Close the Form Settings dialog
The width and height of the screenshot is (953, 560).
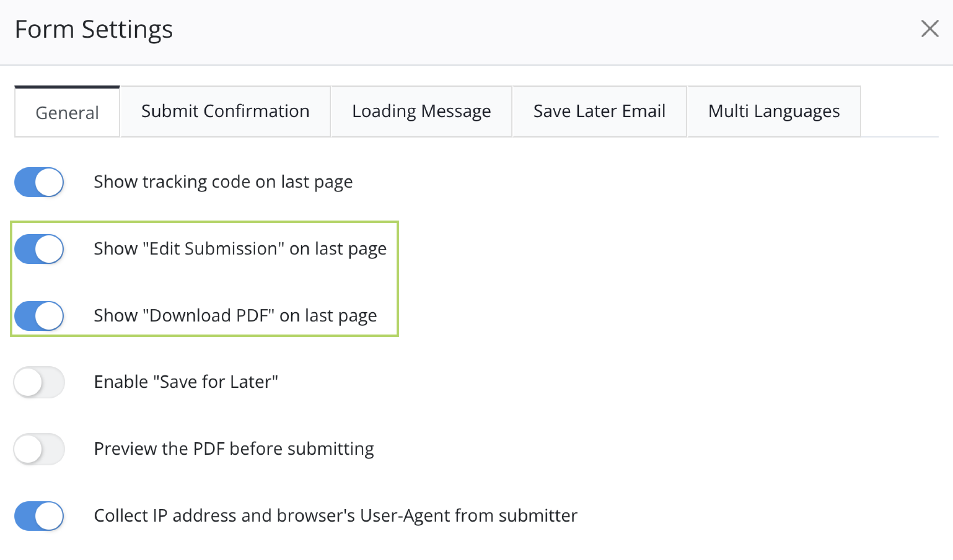tap(930, 29)
